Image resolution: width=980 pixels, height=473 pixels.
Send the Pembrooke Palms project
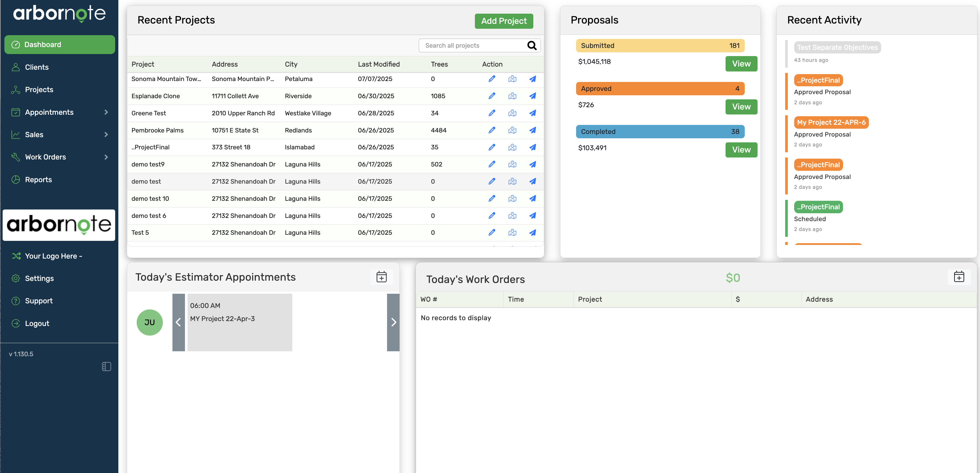533,130
